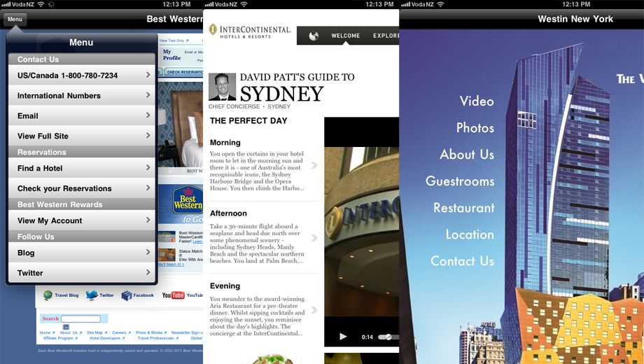Choose View Full Site menu row

(82, 136)
